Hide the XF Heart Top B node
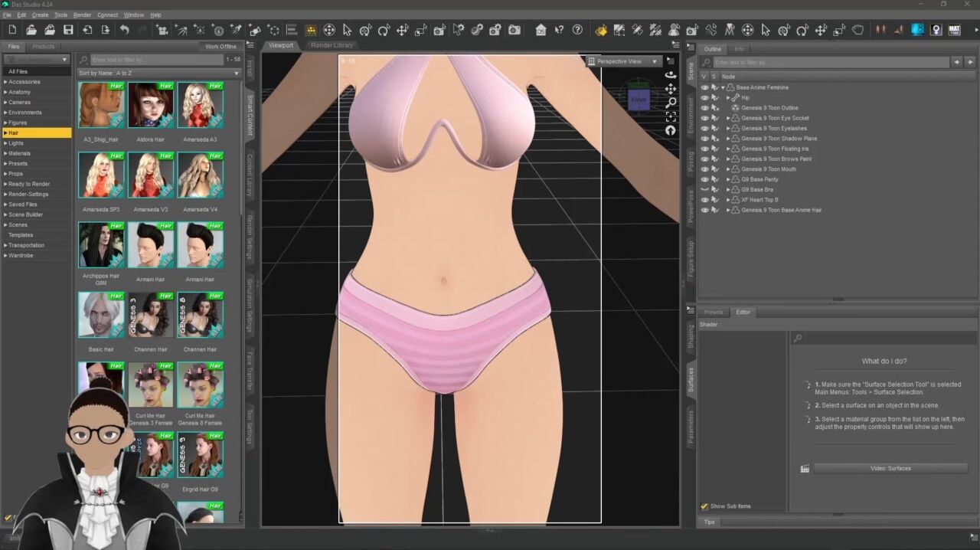The width and height of the screenshot is (980, 550). [704, 199]
